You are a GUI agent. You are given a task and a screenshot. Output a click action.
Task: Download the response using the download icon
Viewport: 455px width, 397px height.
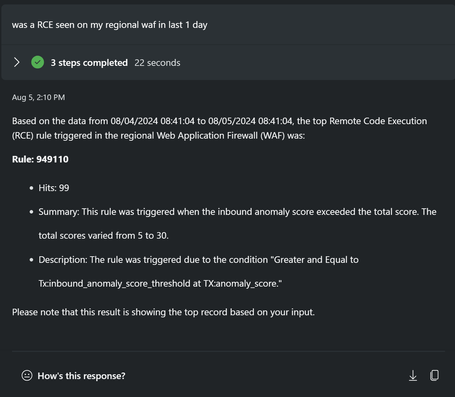click(x=413, y=376)
